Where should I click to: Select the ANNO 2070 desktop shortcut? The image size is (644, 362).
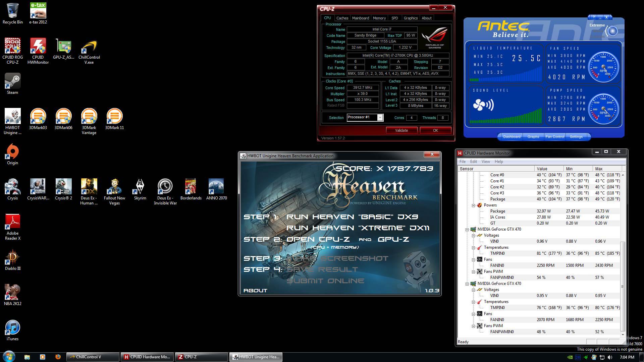coord(216,189)
